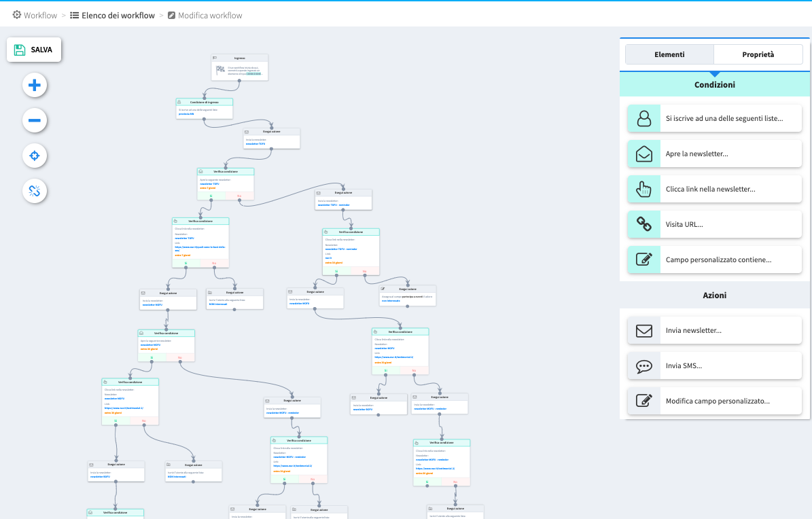The width and height of the screenshot is (812, 519).
Task: Save the workflow with Salva button
Action: coord(34,50)
